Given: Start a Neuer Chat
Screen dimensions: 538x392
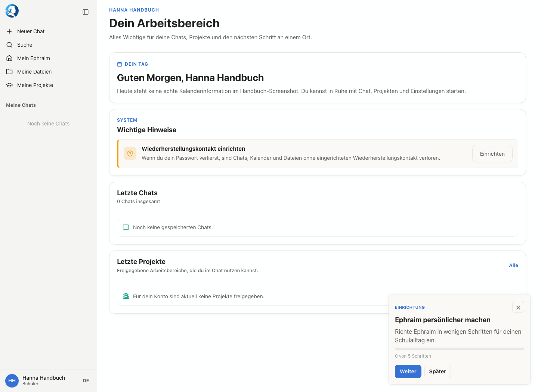Looking at the screenshot, I should tap(49, 31).
